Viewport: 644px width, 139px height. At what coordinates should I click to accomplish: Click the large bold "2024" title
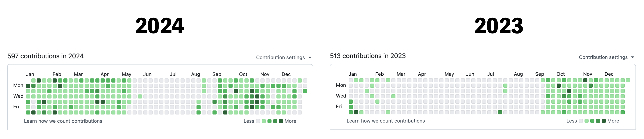point(160,26)
